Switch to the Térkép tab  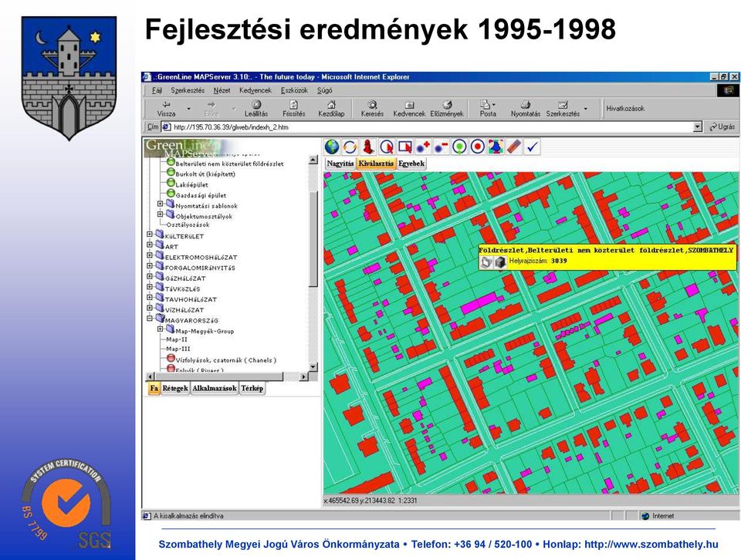tap(252, 388)
